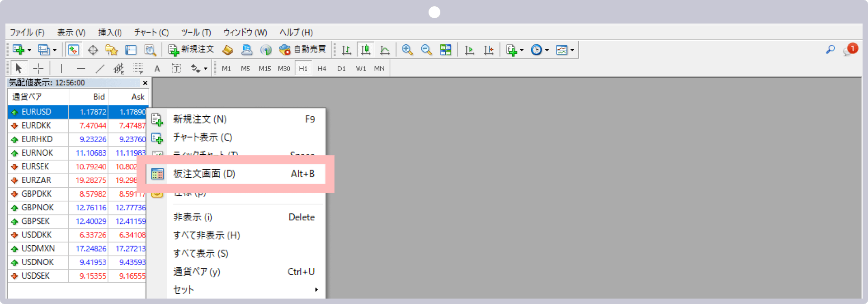Toggle the 自動売買 auto-trading button
The height and width of the screenshot is (304, 868).
302,49
